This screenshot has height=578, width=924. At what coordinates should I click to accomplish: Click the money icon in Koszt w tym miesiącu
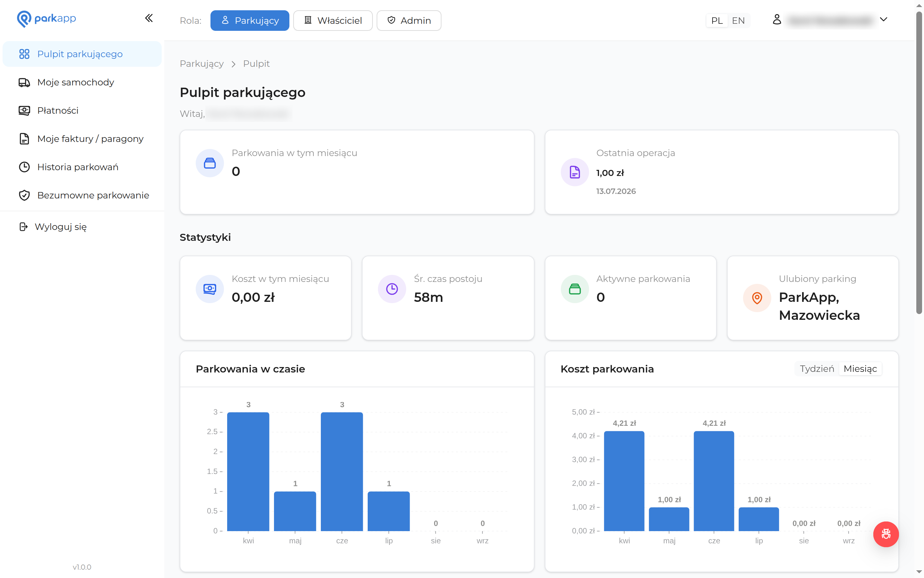click(x=210, y=289)
